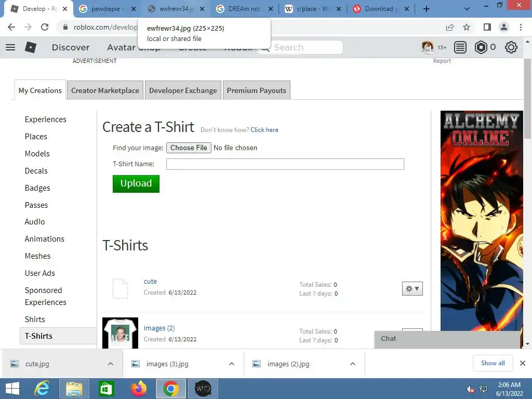The width and height of the screenshot is (532, 399).
Task: Click the Choose File button
Action: pos(189,148)
